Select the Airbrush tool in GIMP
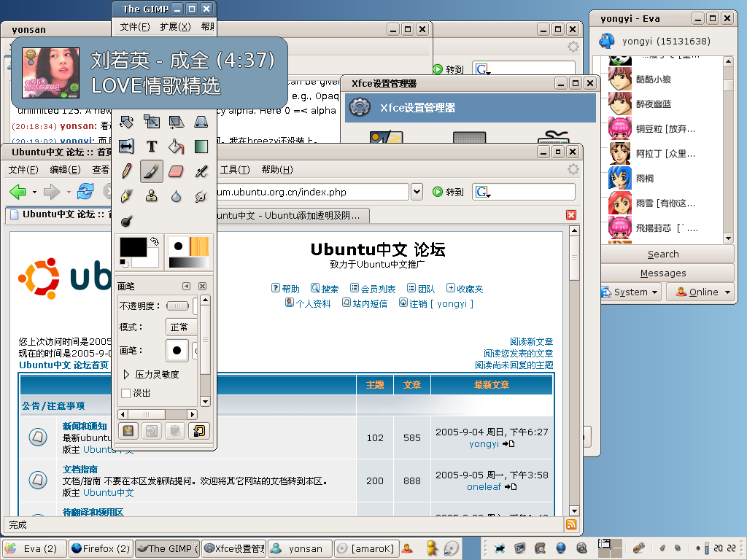The image size is (747, 560). pyautogui.click(x=201, y=171)
